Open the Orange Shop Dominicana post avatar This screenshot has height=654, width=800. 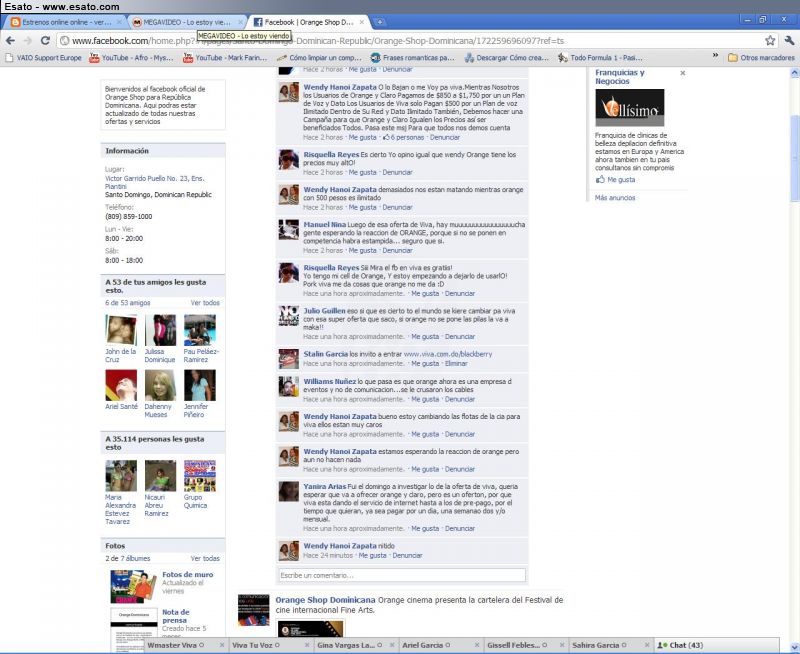(x=254, y=610)
